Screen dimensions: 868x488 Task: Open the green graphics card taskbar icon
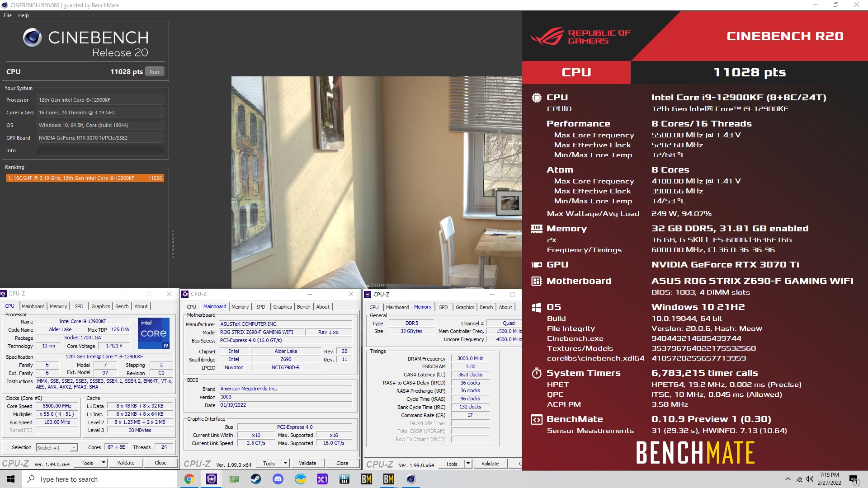click(x=234, y=479)
